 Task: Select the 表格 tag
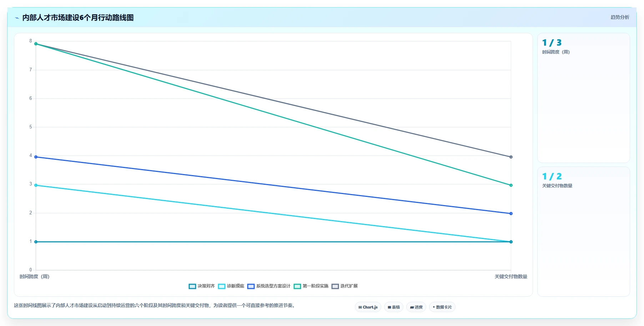tap(394, 307)
